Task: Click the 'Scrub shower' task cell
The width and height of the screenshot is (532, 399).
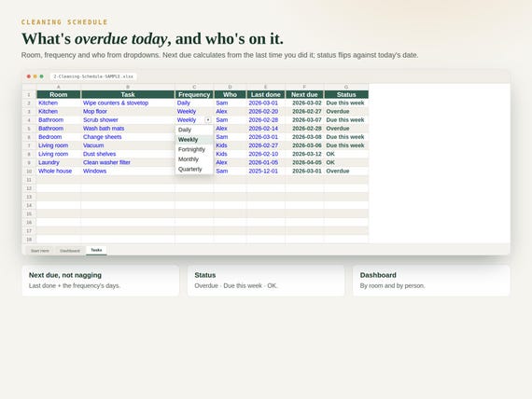Action: [x=128, y=120]
